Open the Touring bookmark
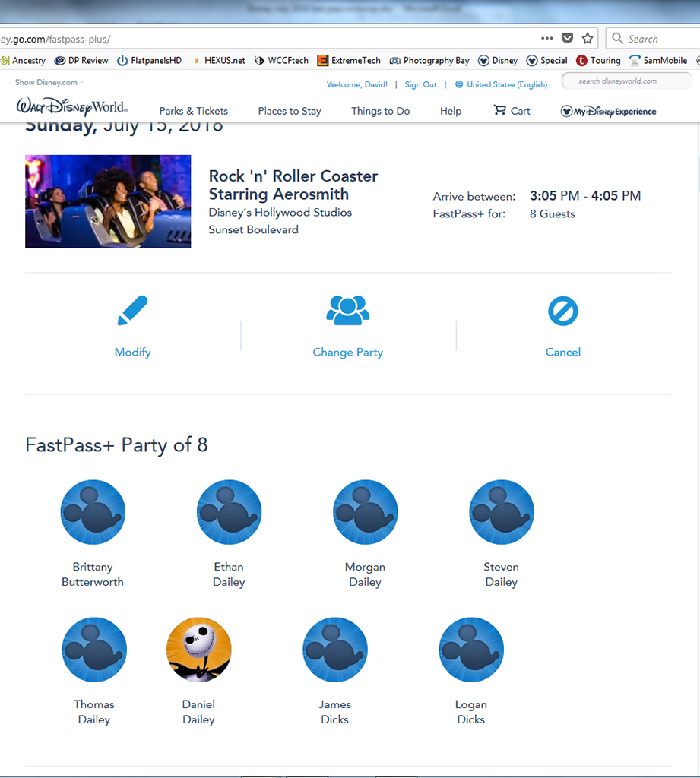 [598, 61]
